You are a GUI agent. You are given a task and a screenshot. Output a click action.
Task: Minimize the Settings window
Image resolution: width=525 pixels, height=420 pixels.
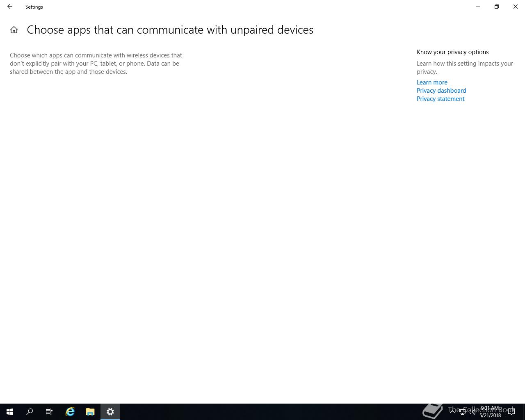[478, 7]
